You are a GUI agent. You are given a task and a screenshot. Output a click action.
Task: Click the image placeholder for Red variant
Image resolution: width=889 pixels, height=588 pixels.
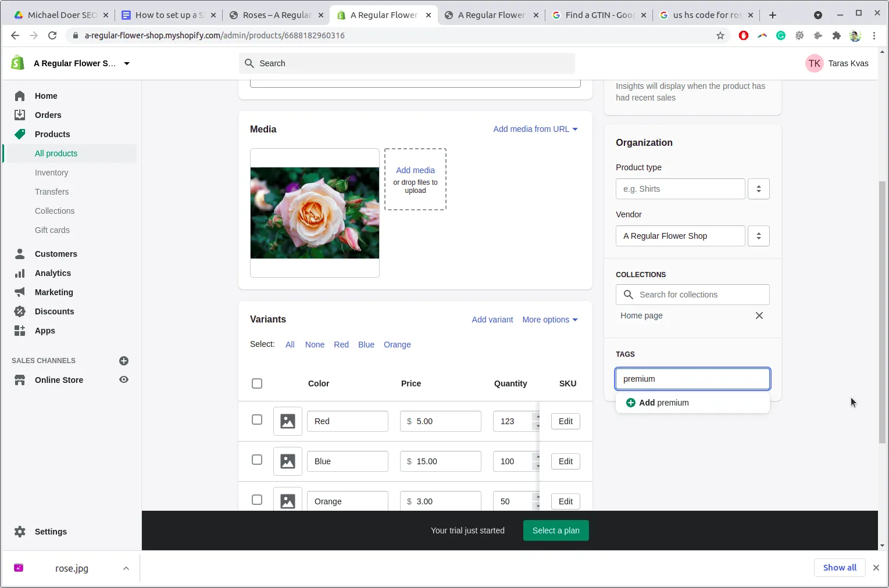click(288, 421)
